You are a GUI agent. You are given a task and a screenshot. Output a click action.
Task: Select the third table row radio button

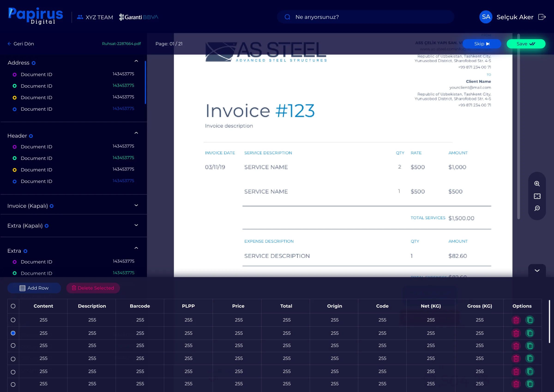coord(13,346)
